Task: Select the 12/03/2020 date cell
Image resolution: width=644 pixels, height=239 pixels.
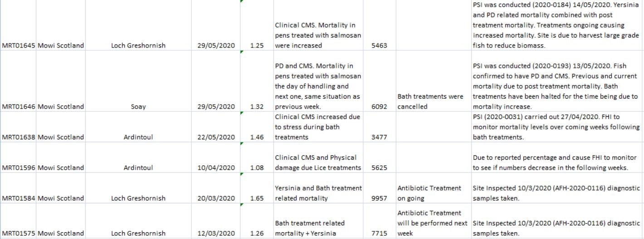Action: pyautogui.click(x=216, y=233)
